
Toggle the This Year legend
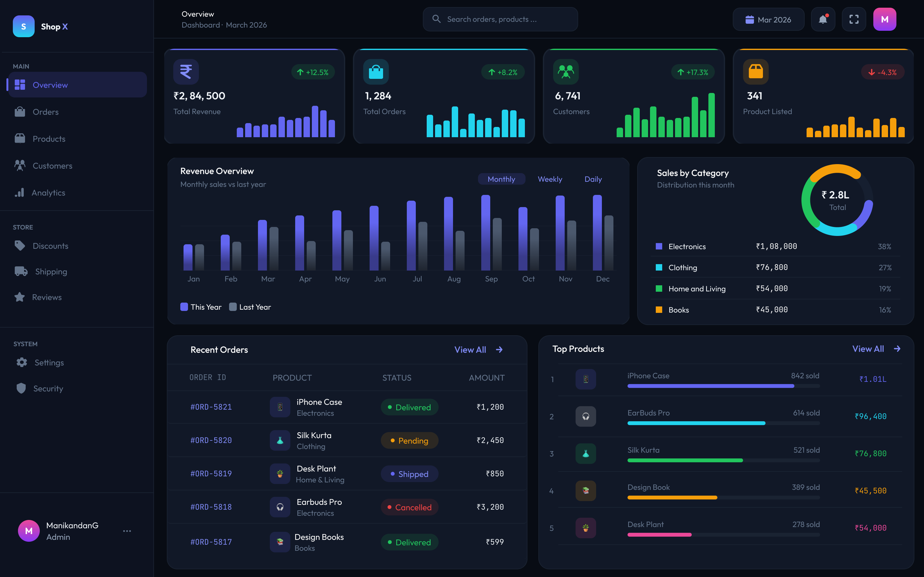(201, 307)
